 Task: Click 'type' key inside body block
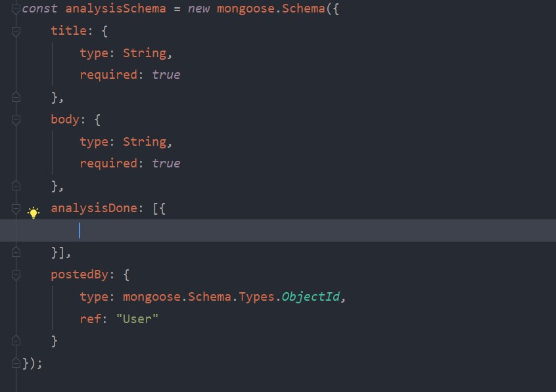click(94, 142)
